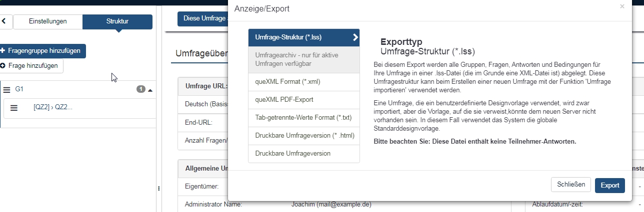Switch to the Einstellungen tab
This screenshot has height=212, width=644.
point(47,21)
